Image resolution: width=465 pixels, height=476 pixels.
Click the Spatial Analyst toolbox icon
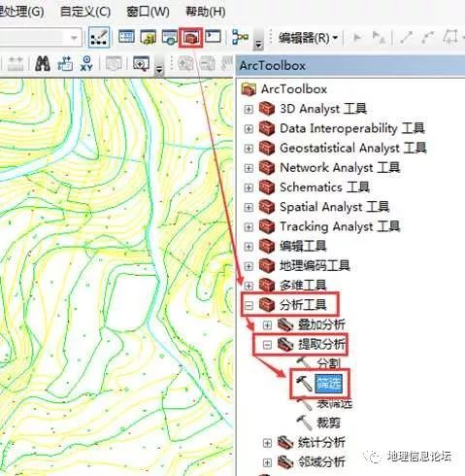click(x=267, y=207)
